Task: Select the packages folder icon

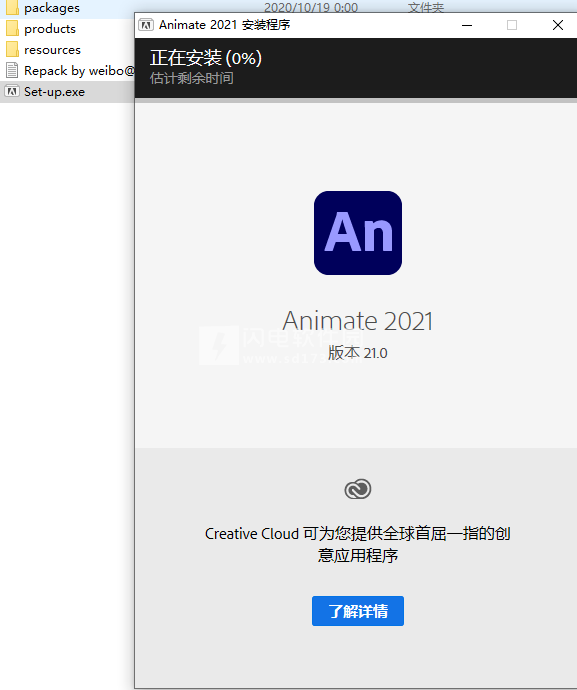Action: pyautogui.click(x=12, y=7)
